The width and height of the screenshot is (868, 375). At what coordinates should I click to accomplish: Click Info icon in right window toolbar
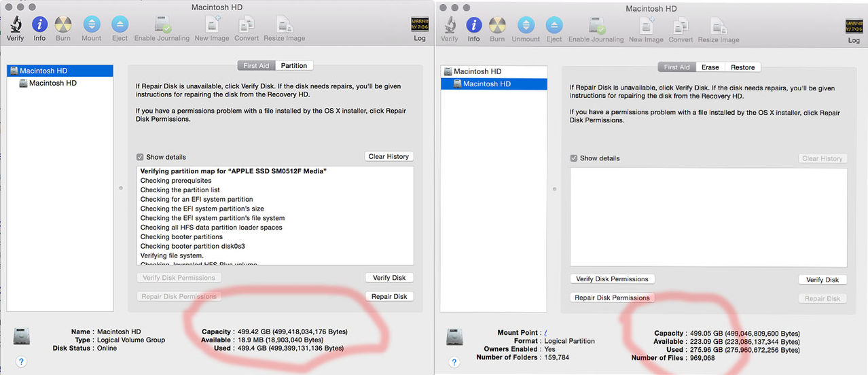pyautogui.click(x=473, y=25)
